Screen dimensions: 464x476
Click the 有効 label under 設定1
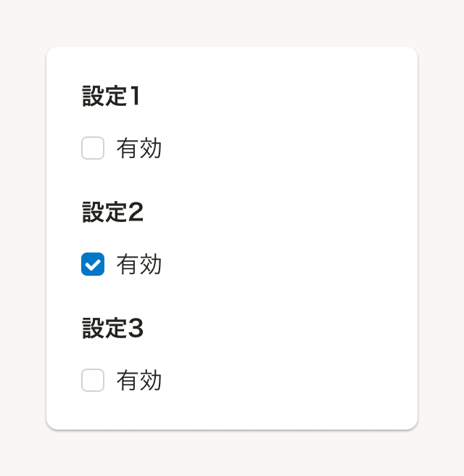pyautogui.click(x=138, y=148)
